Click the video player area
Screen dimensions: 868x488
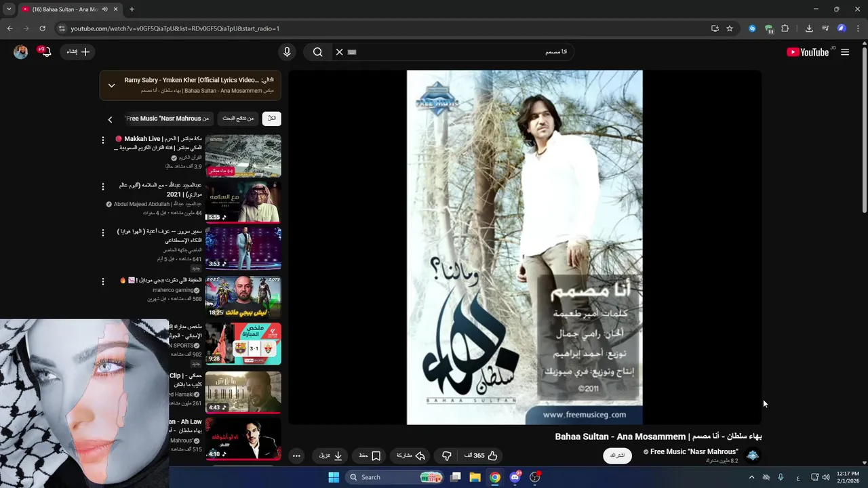pos(524,247)
